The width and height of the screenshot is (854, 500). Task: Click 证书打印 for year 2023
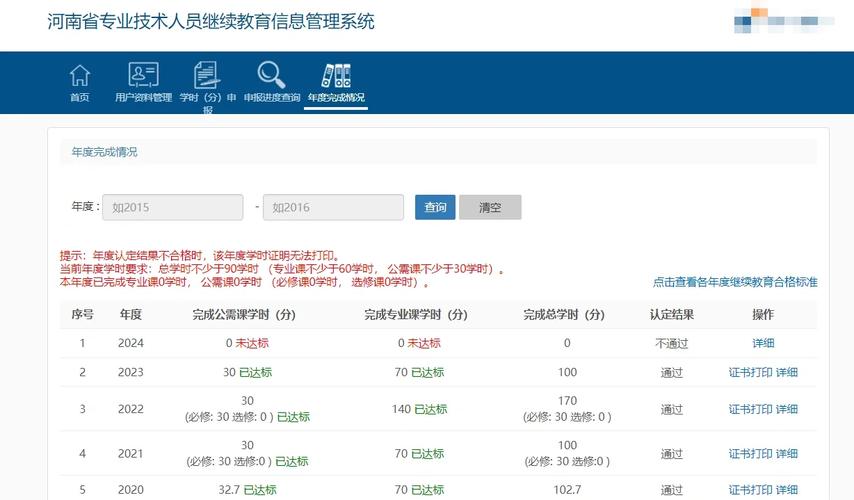[751, 373]
